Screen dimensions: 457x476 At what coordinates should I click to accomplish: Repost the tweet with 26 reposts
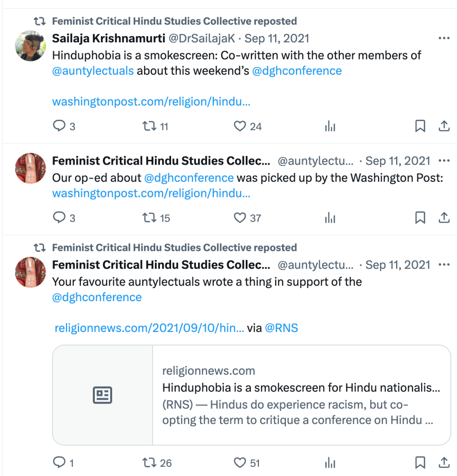(x=149, y=463)
